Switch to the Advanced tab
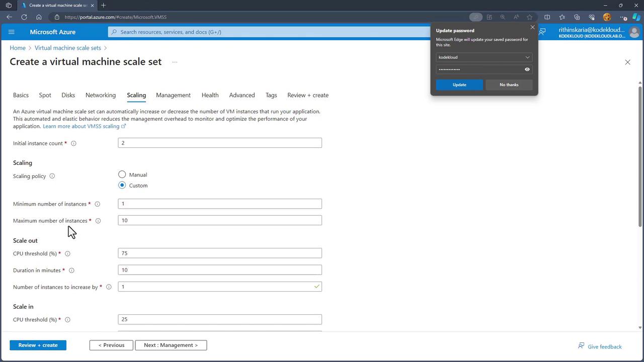644x362 pixels. coord(242,95)
